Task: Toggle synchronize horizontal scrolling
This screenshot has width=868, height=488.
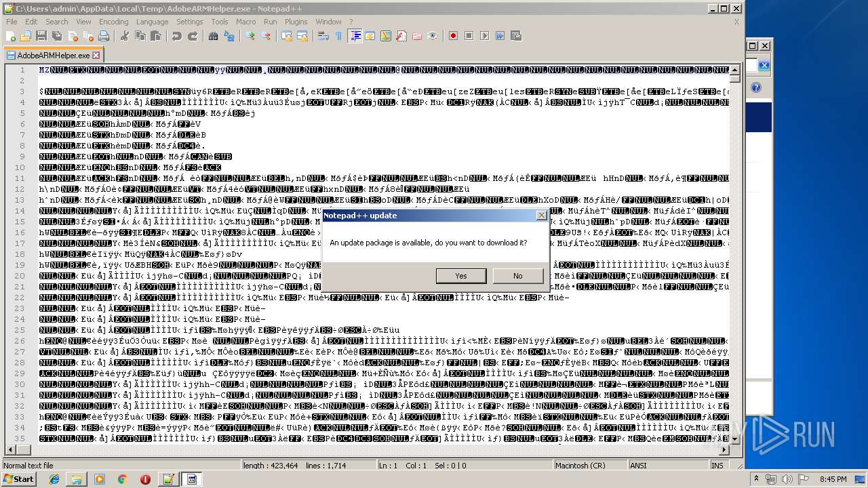Action: [x=302, y=36]
